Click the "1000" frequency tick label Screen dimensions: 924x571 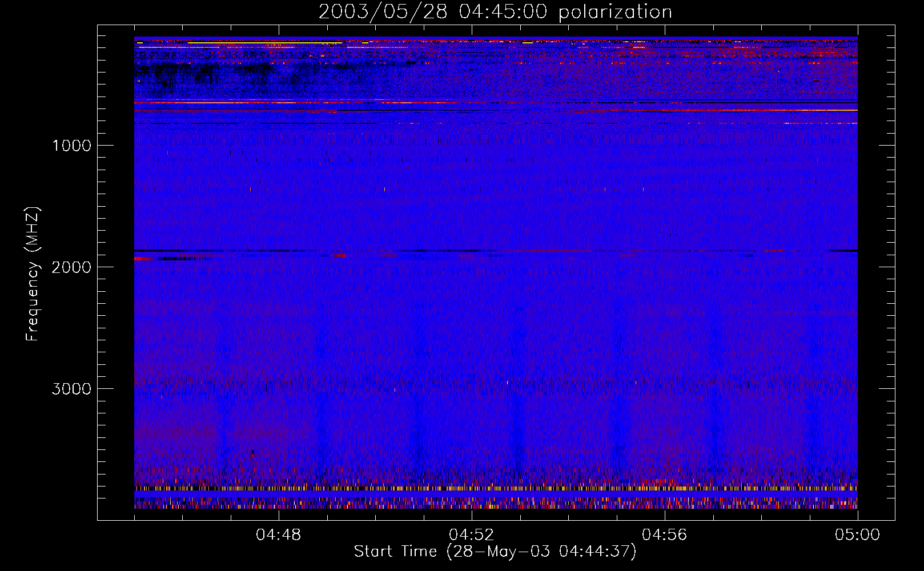[72, 146]
